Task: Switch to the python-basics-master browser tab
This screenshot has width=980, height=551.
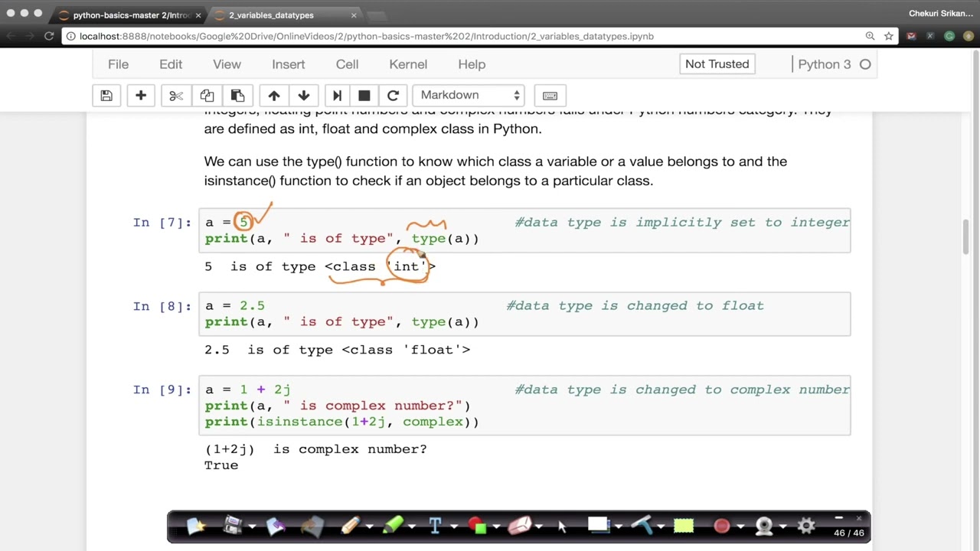Action: click(130, 15)
